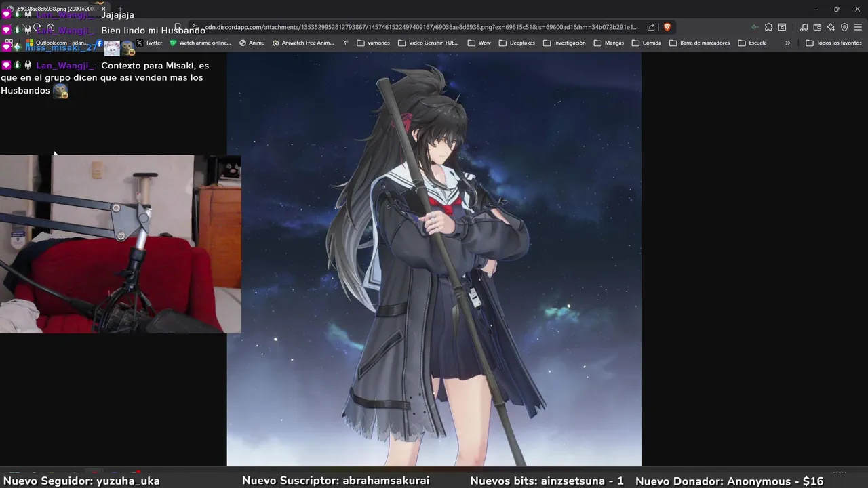Viewport: 868px width, 488px height.
Task: Open the Brave VPN shield icon
Action: point(844,27)
